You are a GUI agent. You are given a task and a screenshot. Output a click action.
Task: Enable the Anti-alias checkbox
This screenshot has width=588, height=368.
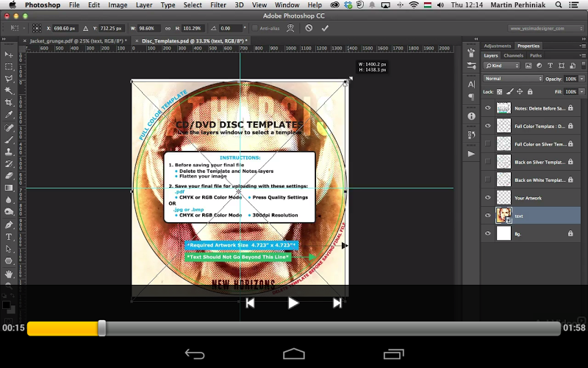coord(255,28)
